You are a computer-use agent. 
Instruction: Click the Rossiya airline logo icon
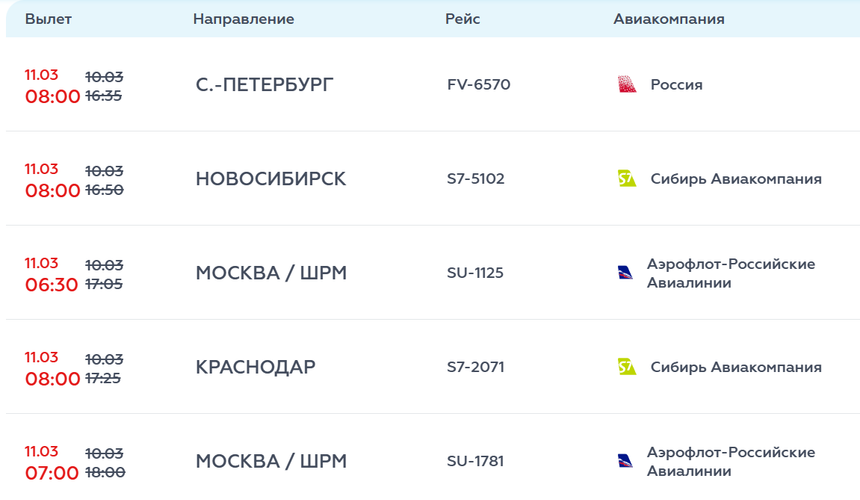[627, 85]
